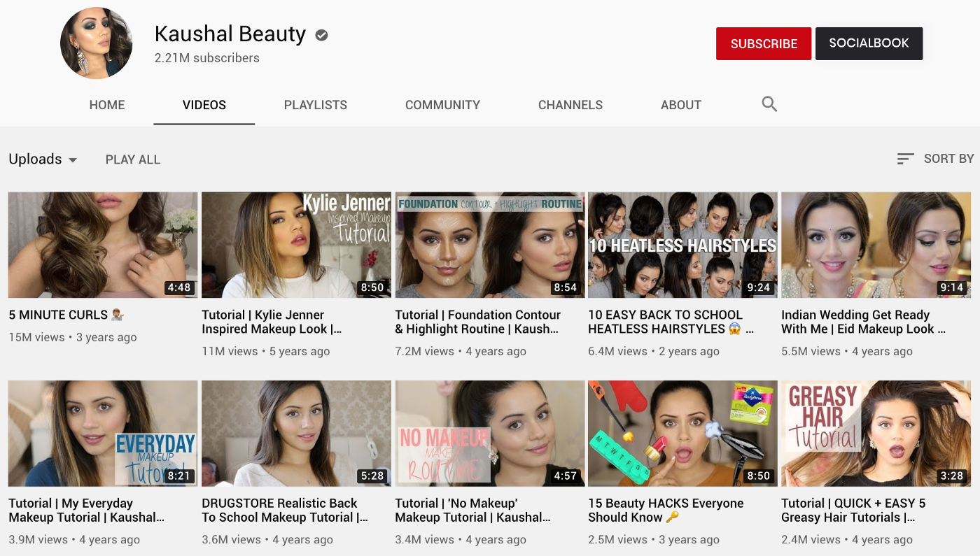Open the Greasy Hair Tutorial thumbnail

(876, 434)
